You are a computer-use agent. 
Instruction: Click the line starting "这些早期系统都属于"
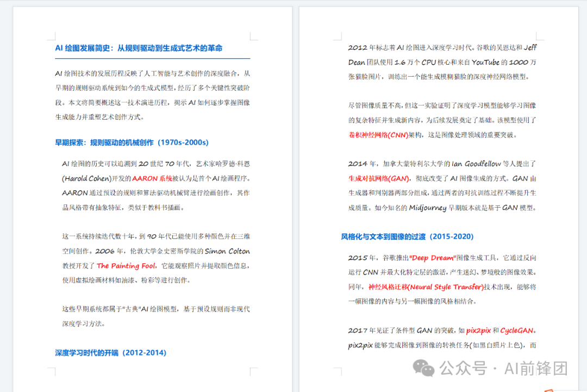click(x=156, y=309)
